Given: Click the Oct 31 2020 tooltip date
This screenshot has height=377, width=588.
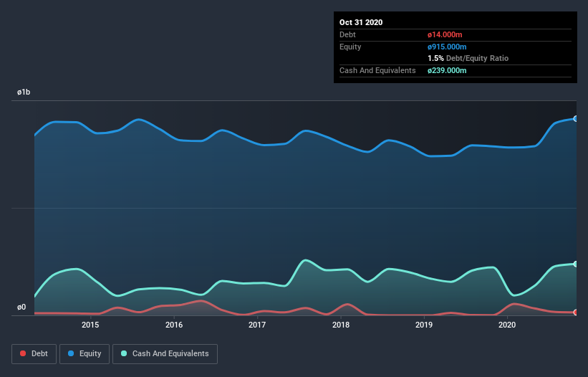Looking at the screenshot, I should pyautogui.click(x=361, y=22).
